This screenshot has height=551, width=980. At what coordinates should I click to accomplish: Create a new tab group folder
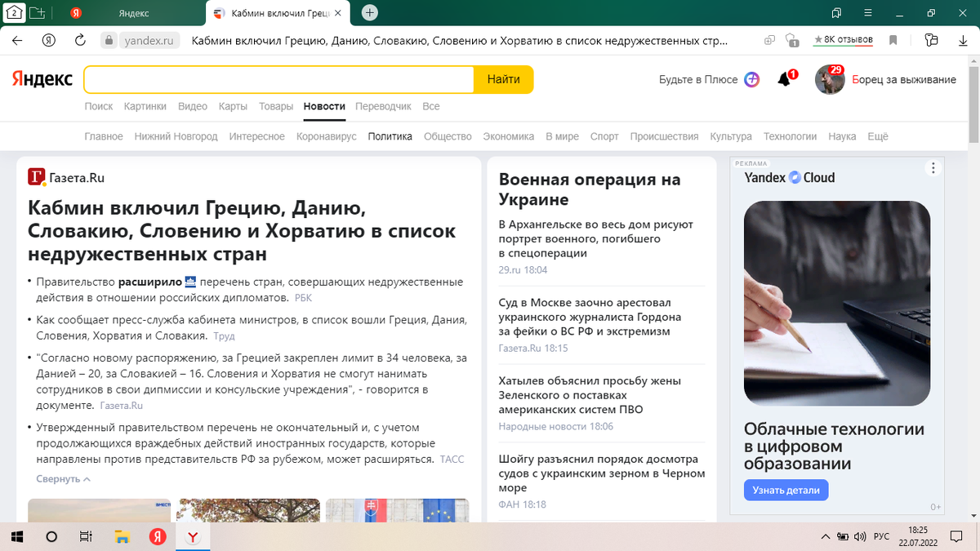[x=37, y=12]
